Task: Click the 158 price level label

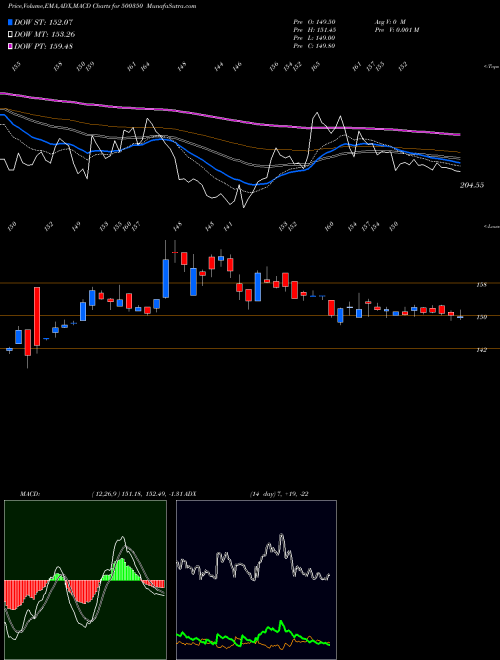Action: tap(481, 285)
